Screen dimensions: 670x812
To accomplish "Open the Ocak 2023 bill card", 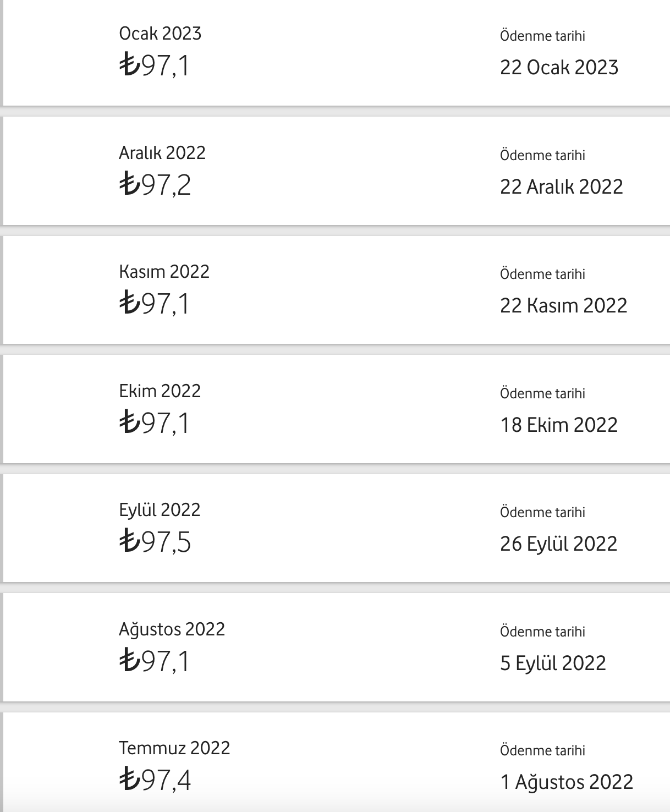I will tap(337, 53).
